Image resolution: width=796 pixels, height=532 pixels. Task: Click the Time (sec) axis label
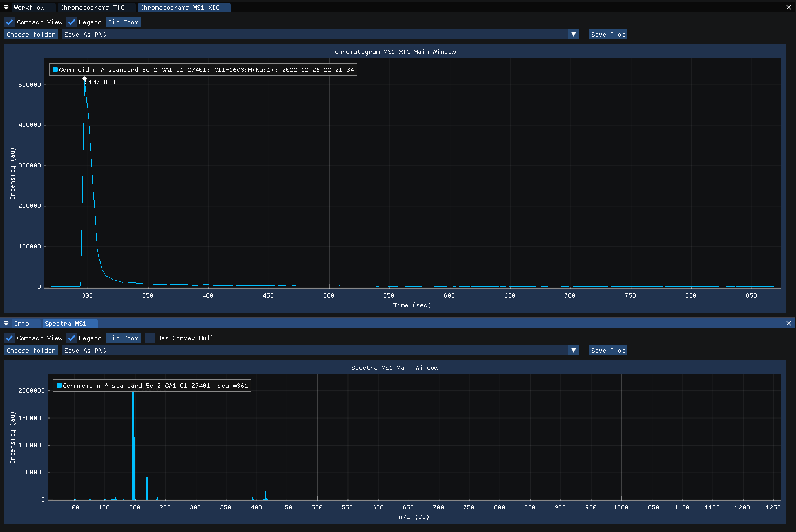click(x=412, y=305)
